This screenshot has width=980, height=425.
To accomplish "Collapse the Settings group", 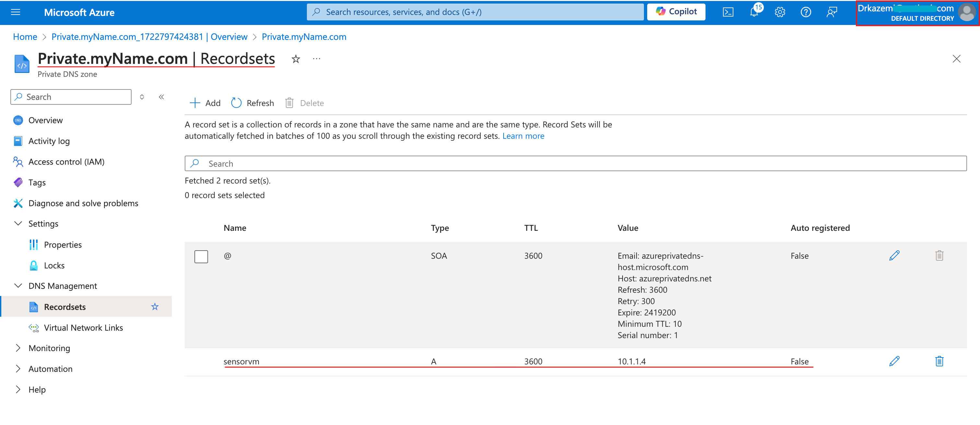I will [18, 224].
